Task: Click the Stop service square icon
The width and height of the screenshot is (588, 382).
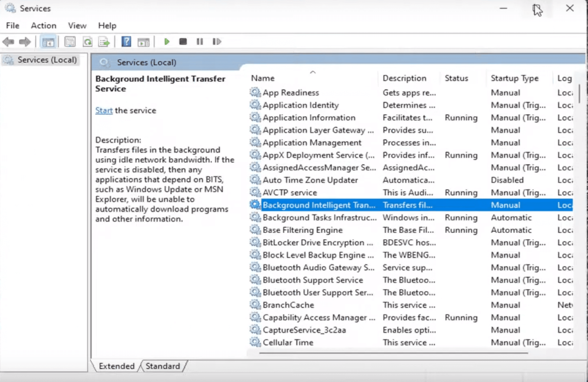Action: [x=183, y=42]
